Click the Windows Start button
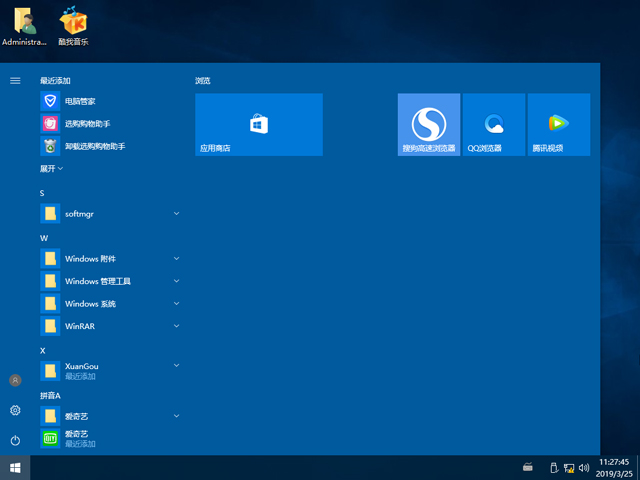 (x=15, y=467)
